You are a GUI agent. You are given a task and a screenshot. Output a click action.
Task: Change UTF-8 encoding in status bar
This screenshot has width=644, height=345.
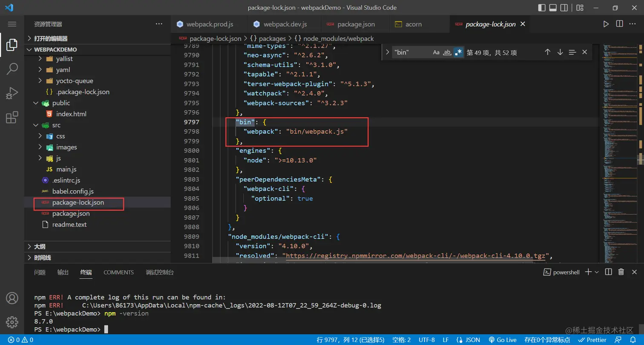[x=426, y=340]
